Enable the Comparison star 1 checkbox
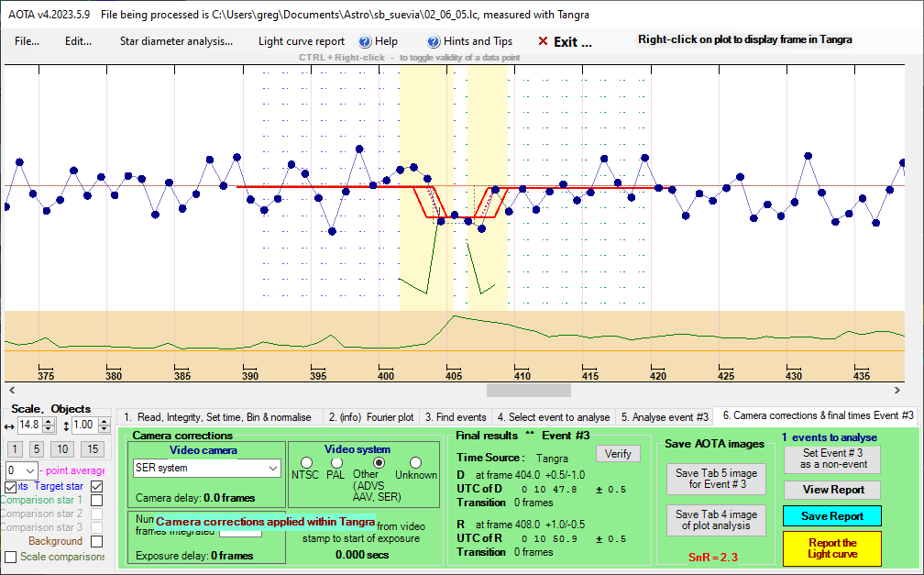Viewport: 924px width, 575px height. 96,500
